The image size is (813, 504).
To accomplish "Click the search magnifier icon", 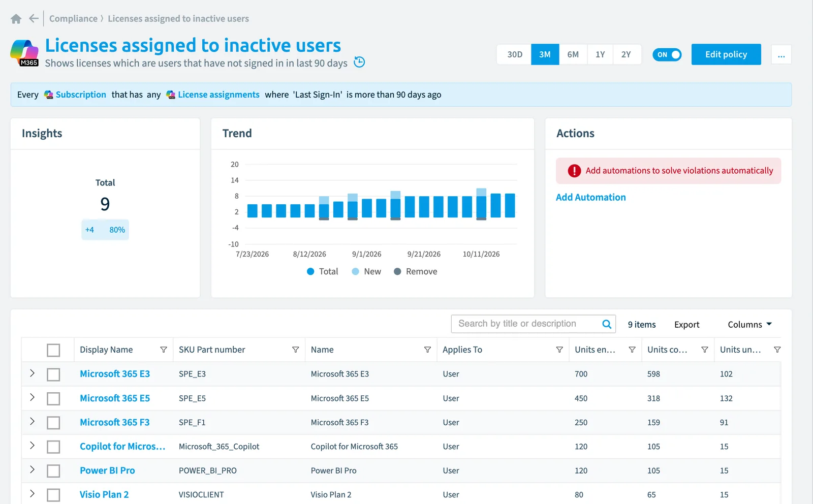I will click(x=607, y=324).
